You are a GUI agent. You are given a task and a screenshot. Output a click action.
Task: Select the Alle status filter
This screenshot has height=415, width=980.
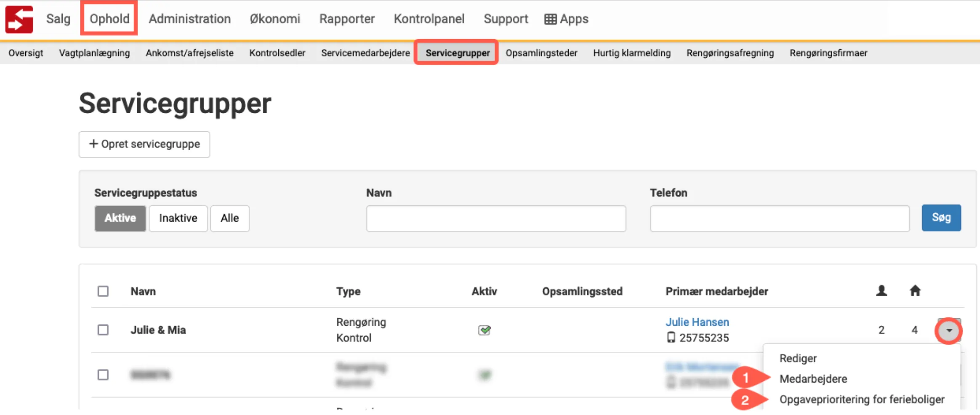click(230, 218)
